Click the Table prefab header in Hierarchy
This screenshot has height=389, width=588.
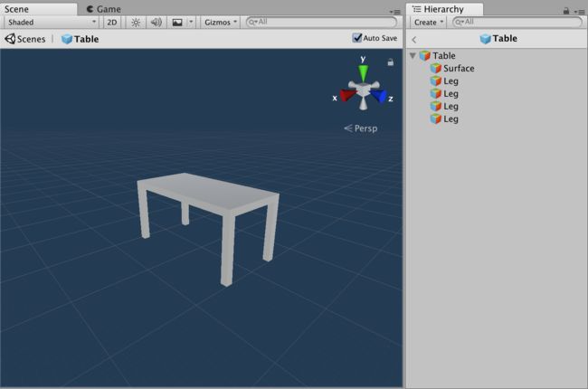[x=498, y=39]
